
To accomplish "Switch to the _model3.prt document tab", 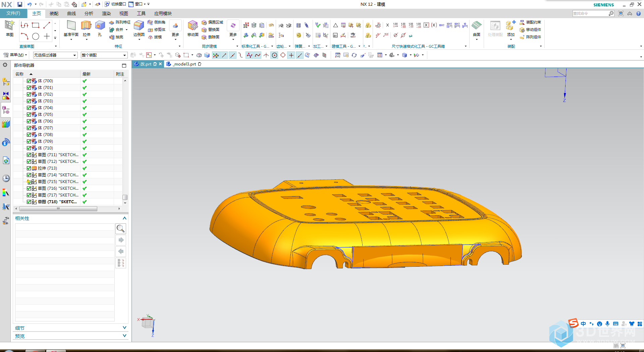I will [184, 64].
